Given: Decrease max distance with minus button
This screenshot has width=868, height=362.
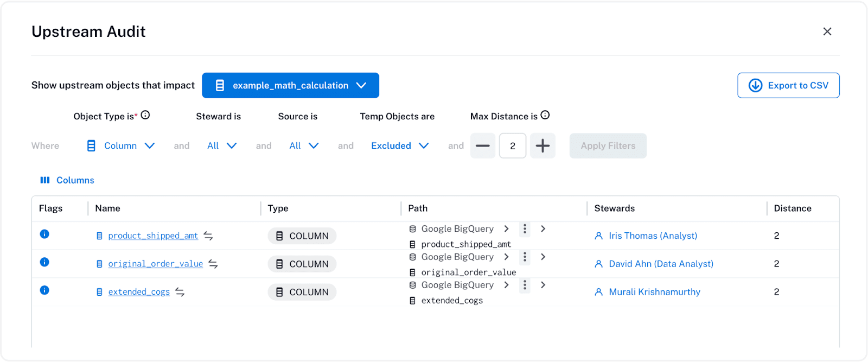Looking at the screenshot, I should click(x=483, y=146).
